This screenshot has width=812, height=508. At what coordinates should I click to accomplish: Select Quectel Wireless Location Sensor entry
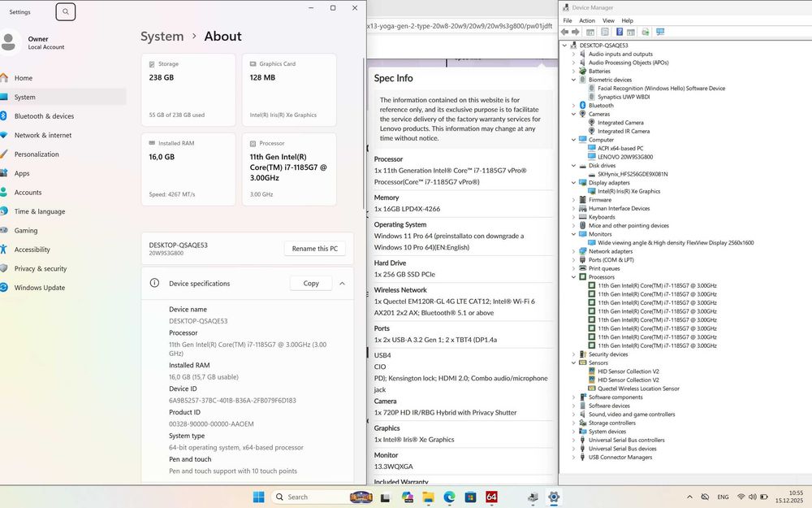coord(638,389)
